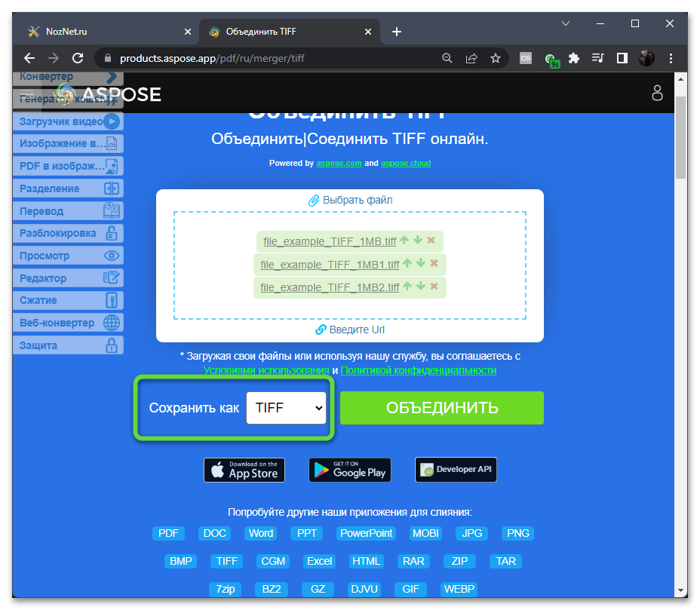Image resolution: width=700 pixels, height=610 pixels.
Task: Reload the page with the refresh icon
Action: pos(78,58)
